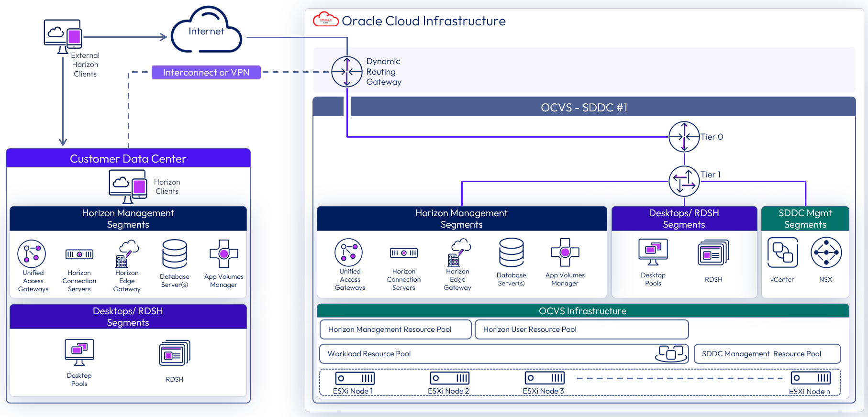Image resolution: width=868 pixels, height=417 pixels.
Task: Select the External Horizon Clients icon
Action: pos(63,36)
